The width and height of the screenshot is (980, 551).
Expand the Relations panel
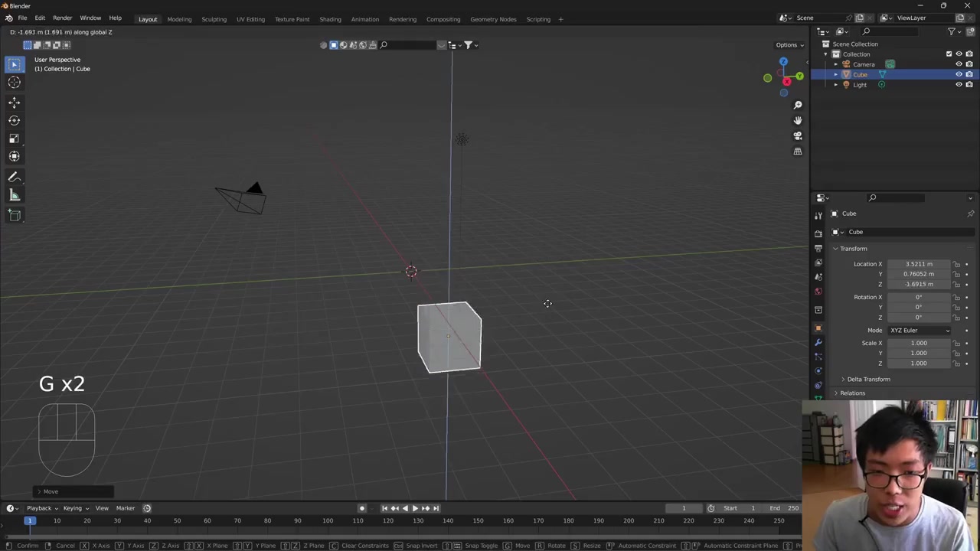pyautogui.click(x=852, y=393)
